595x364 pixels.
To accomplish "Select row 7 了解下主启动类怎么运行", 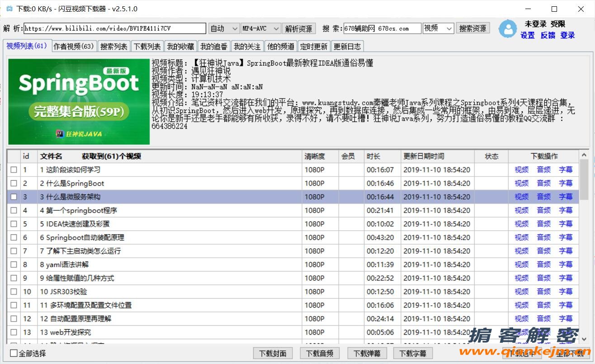I will (x=293, y=251).
